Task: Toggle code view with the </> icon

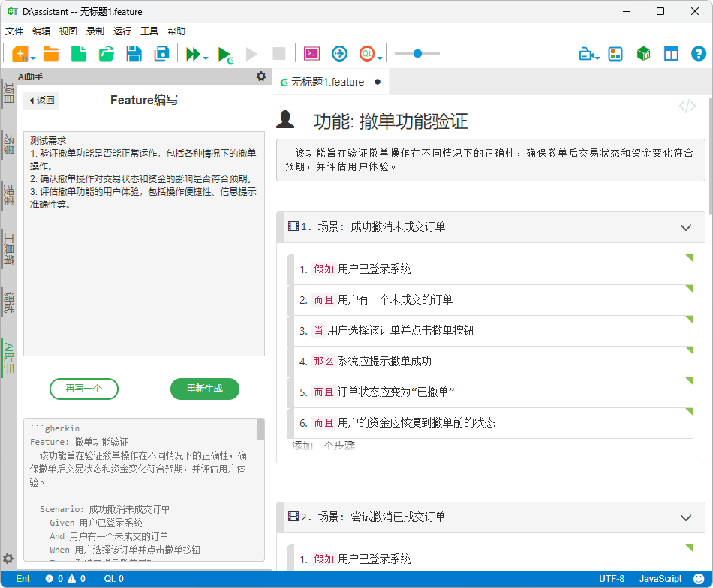Action: pyautogui.click(x=687, y=106)
